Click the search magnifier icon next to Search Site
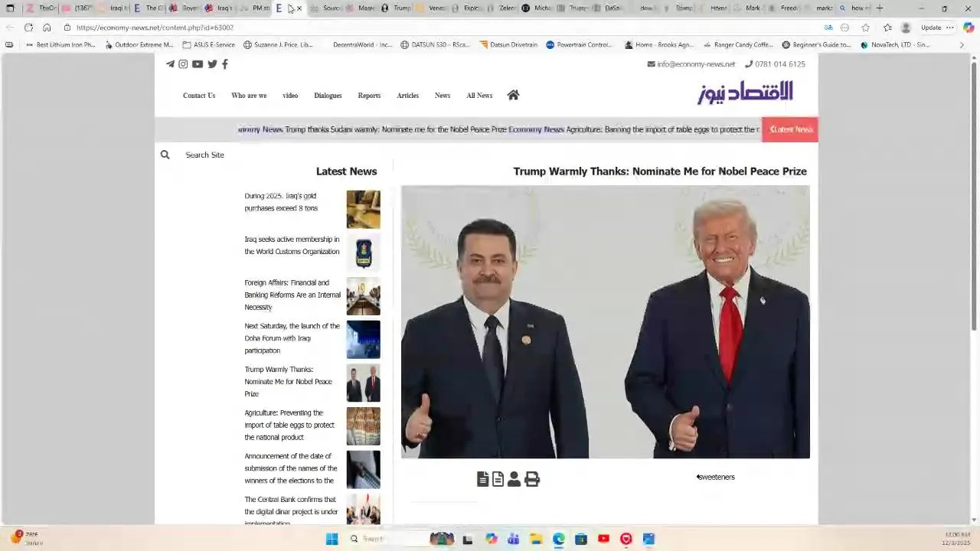Screen dimensions: 980x551 tap(165, 155)
